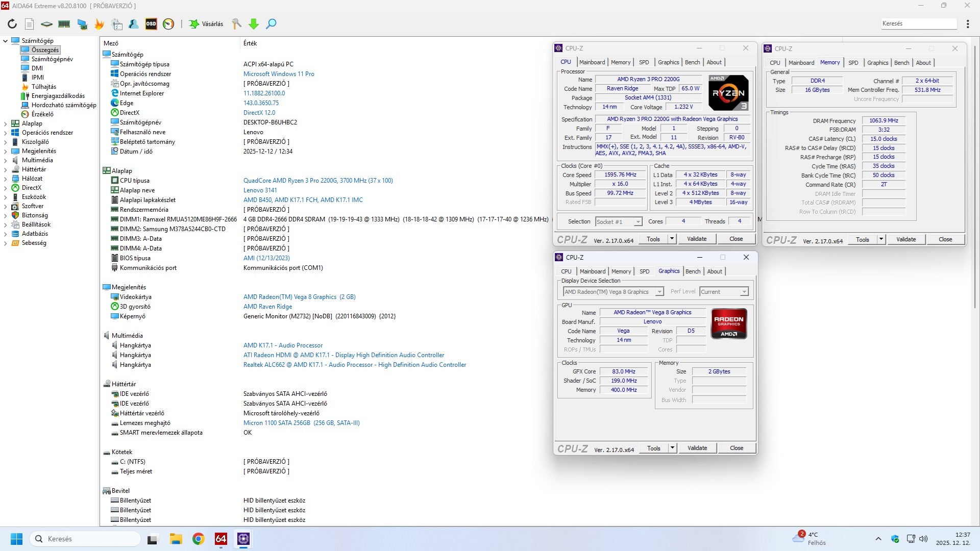Image resolution: width=980 pixels, height=551 pixels.
Task: Click the magnifier search icon in toolbar
Action: (271, 24)
